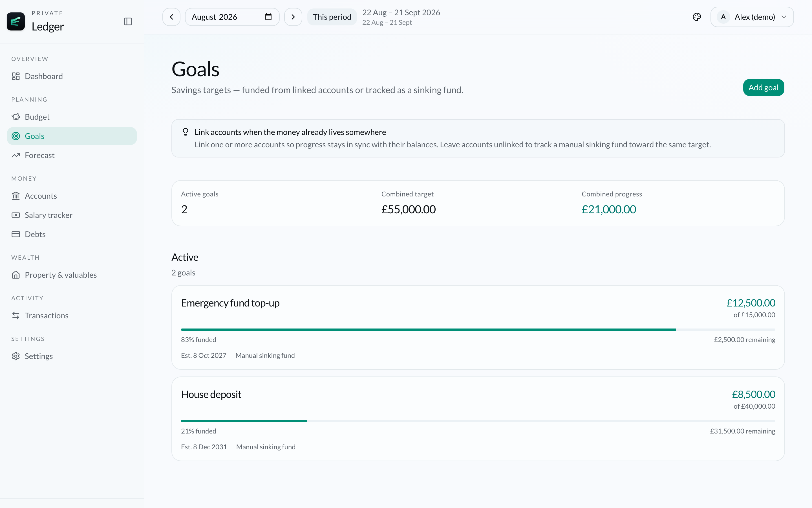Click the '£2,500.00 remaining' text

pyautogui.click(x=744, y=340)
